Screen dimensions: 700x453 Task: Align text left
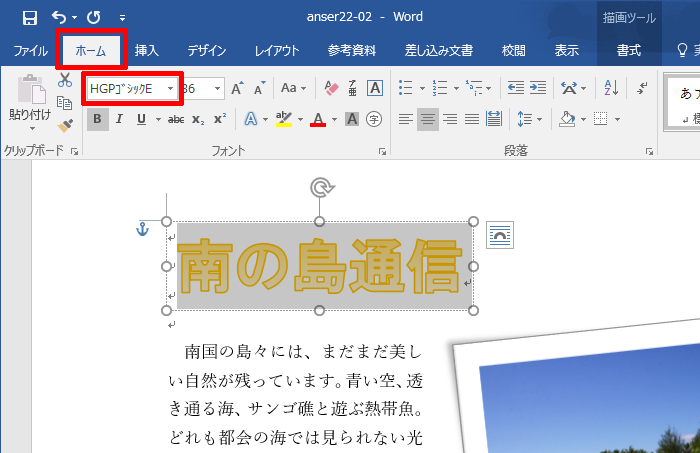pyautogui.click(x=405, y=119)
